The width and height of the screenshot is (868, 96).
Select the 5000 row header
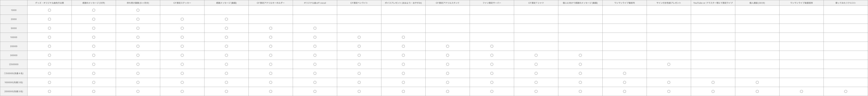[14, 28]
